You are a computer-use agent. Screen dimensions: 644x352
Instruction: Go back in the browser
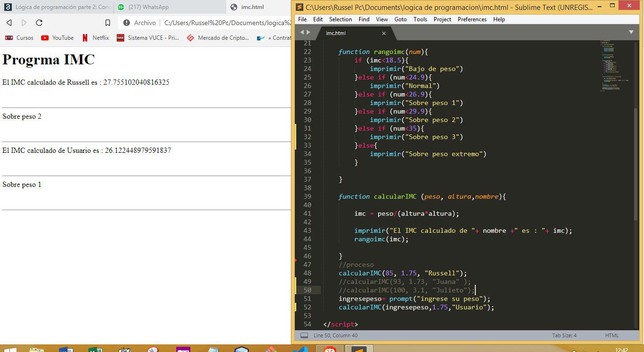(x=9, y=23)
